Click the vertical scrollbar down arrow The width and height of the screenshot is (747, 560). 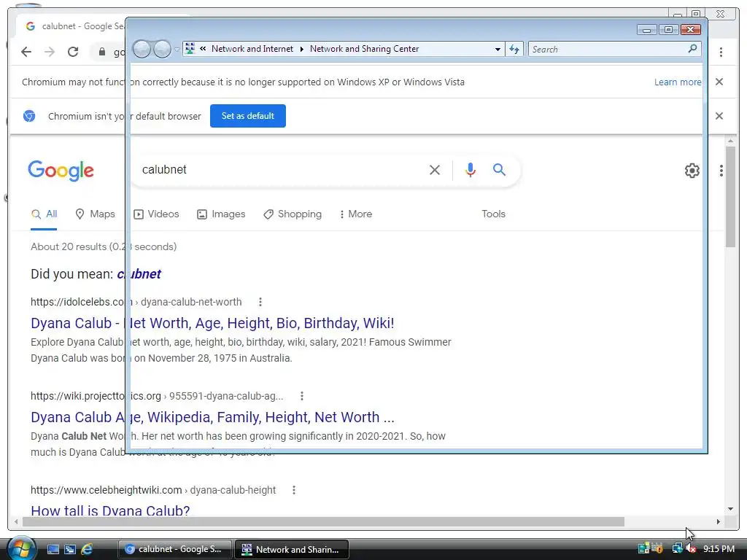731,509
